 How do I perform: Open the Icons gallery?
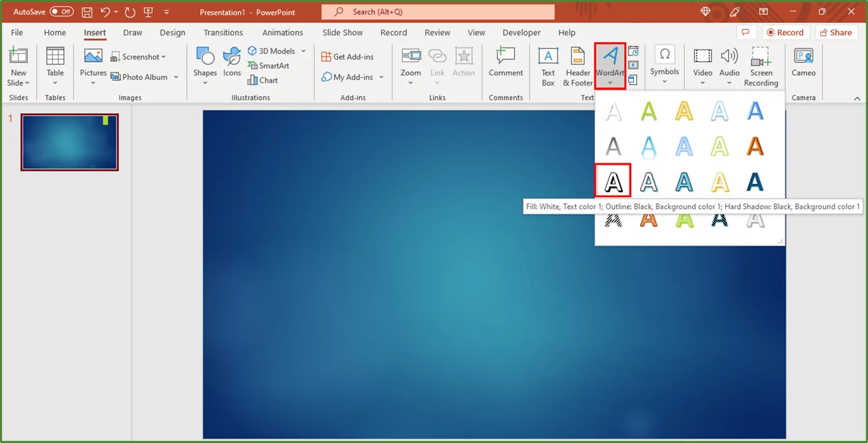point(232,63)
